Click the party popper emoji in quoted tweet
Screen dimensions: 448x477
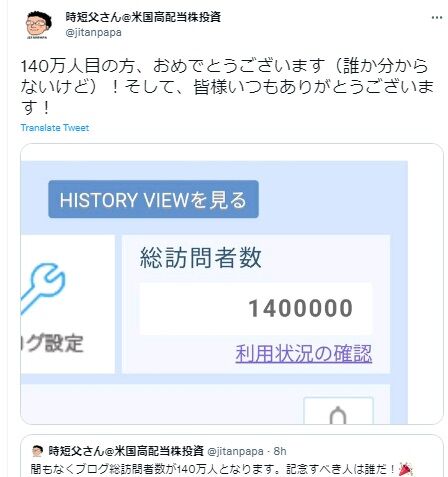coord(406,469)
